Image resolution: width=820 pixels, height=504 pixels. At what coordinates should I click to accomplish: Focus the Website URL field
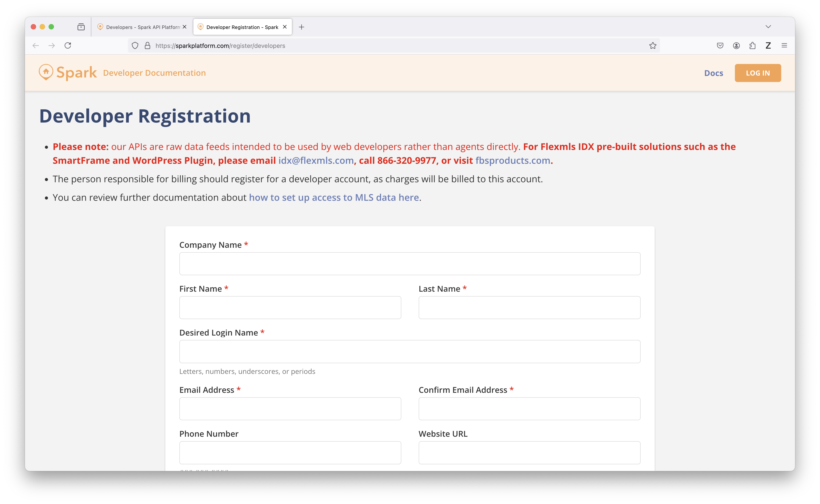tap(529, 453)
